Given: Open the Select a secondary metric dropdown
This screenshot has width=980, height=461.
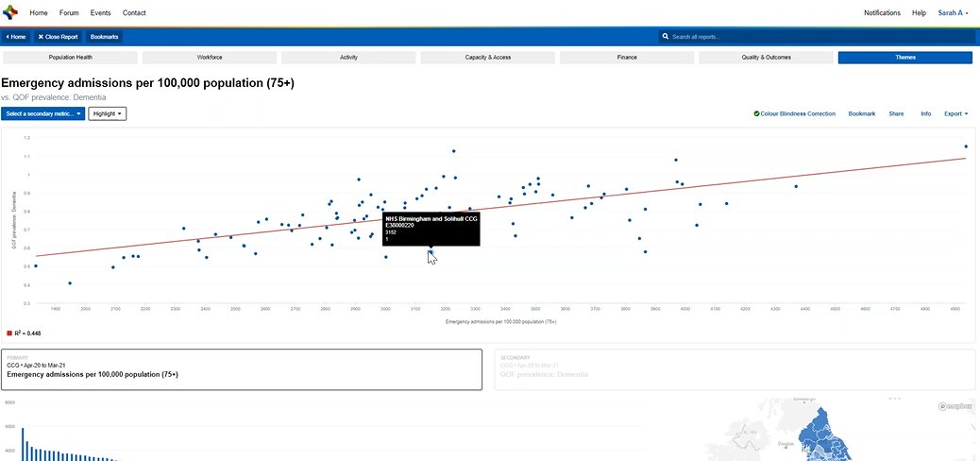Looking at the screenshot, I should 43,114.
